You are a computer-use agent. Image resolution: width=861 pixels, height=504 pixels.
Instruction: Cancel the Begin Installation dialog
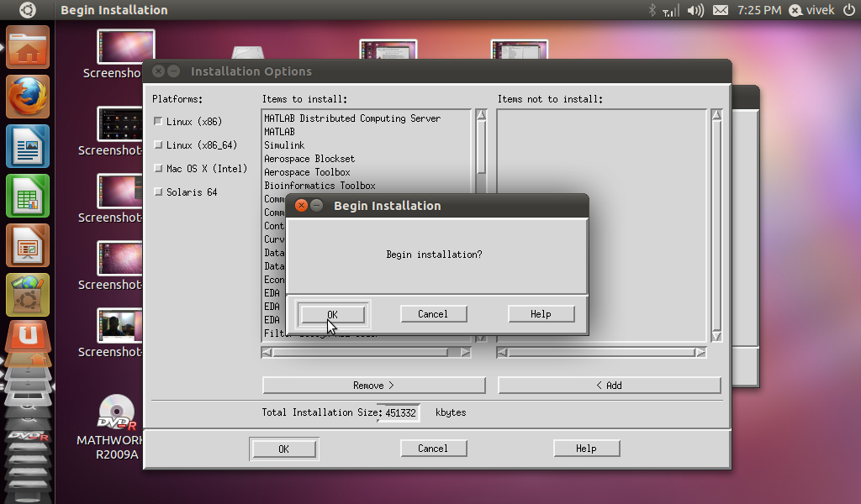tap(433, 313)
